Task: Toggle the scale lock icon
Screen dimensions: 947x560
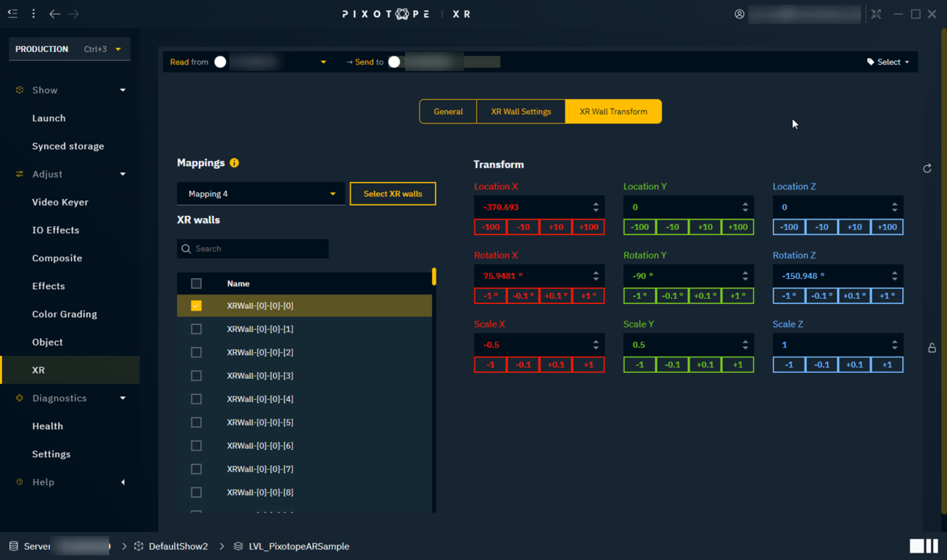Action: pyautogui.click(x=932, y=348)
